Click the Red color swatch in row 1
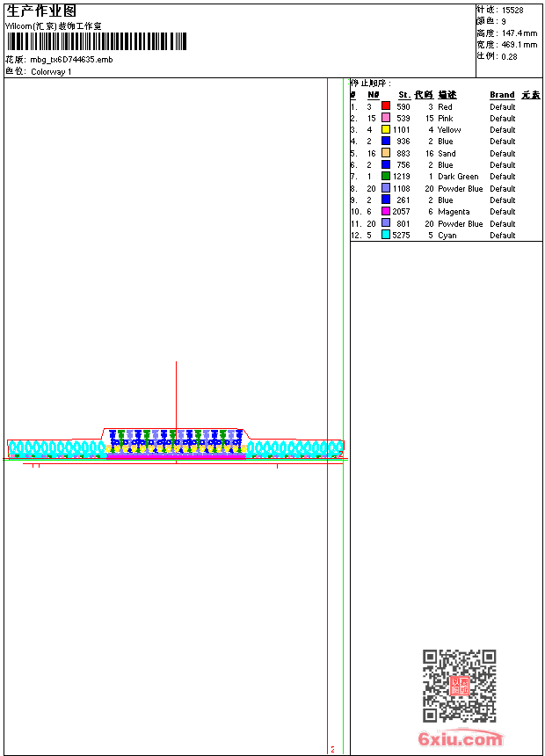545x756 pixels. click(x=386, y=106)
